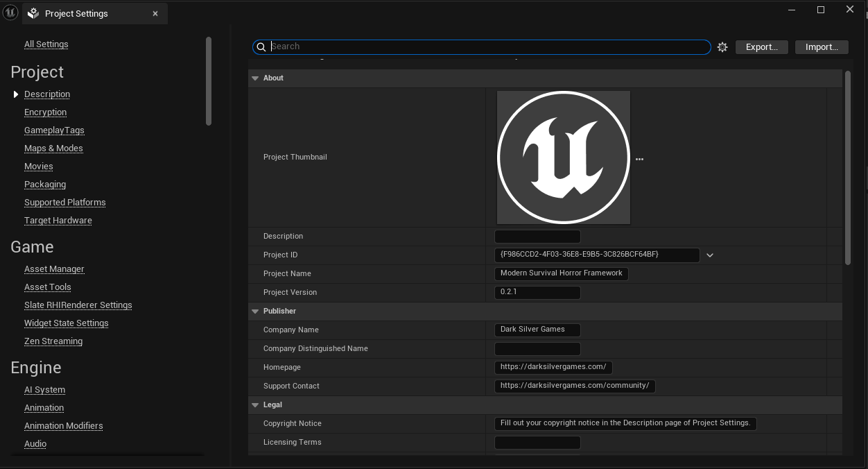Viewport: 868px width, 469px height.
Task: Collapse the Publisher section
Action: click(x=255, y=312)
